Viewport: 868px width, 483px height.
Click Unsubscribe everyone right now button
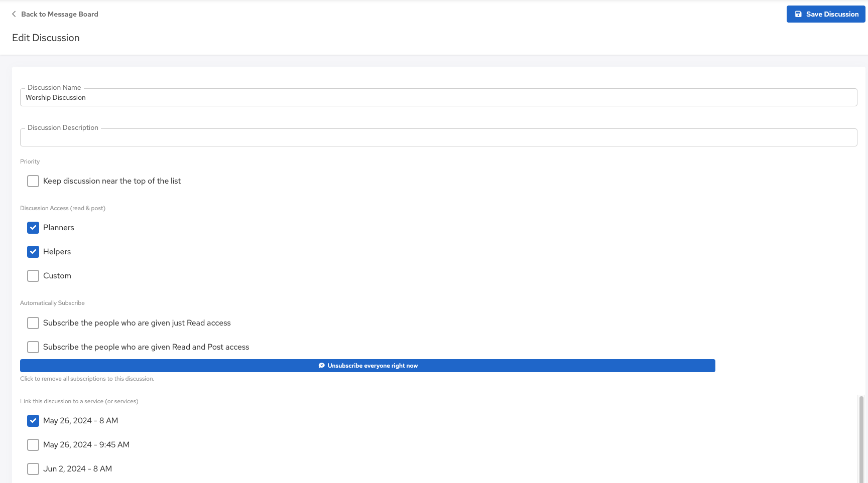click(x=367, y=366)
